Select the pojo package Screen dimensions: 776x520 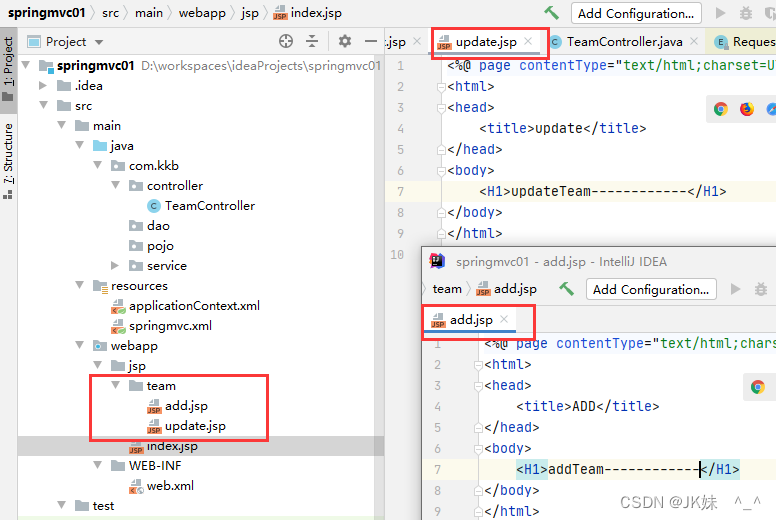pyautogui.click(x=151, y=246)
